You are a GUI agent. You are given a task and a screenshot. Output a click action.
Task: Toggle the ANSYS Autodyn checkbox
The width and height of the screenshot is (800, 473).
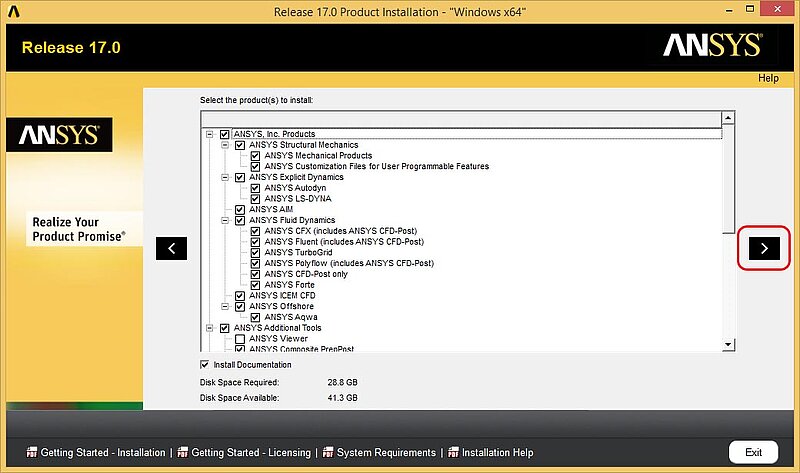255,188
